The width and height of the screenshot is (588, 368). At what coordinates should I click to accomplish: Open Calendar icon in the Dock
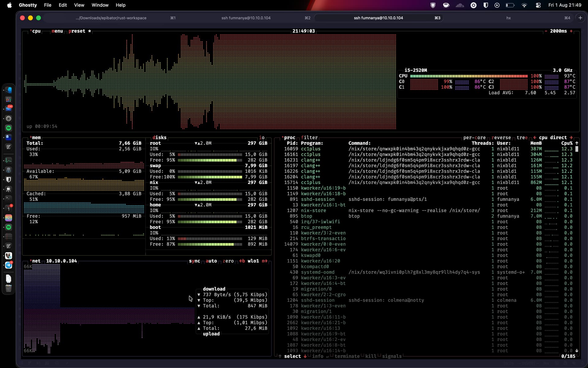coord(9,208)
